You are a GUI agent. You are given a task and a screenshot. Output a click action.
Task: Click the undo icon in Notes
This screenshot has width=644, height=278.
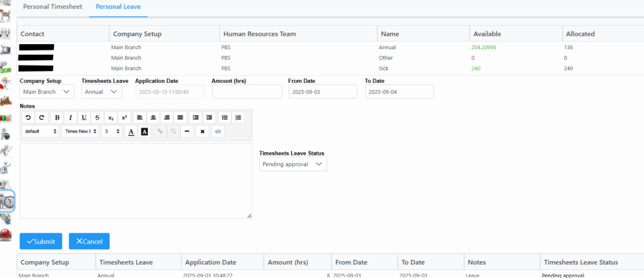pyautogui.click(x=28, y=118)
